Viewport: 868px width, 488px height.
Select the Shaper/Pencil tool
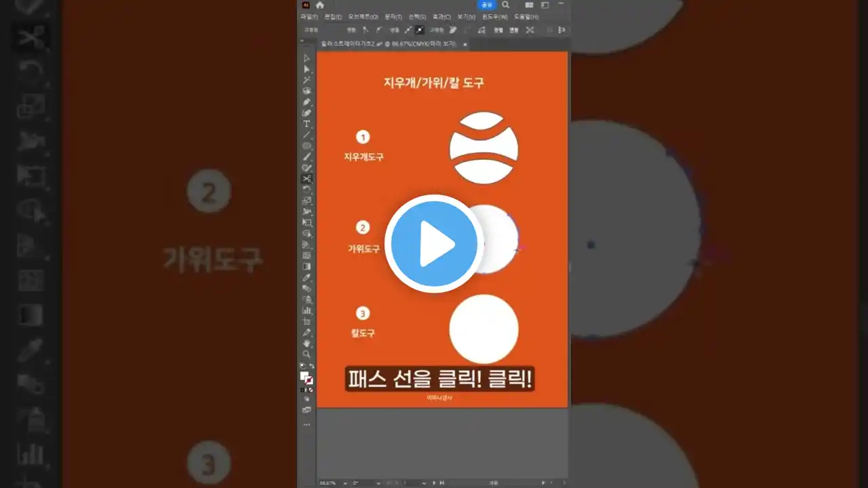(307, 167)
